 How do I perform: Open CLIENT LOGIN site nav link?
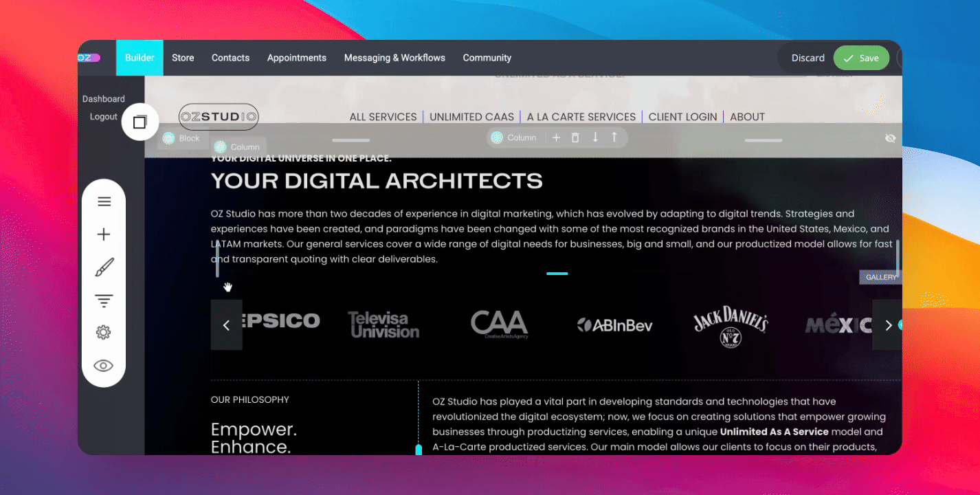coord(682,117)
